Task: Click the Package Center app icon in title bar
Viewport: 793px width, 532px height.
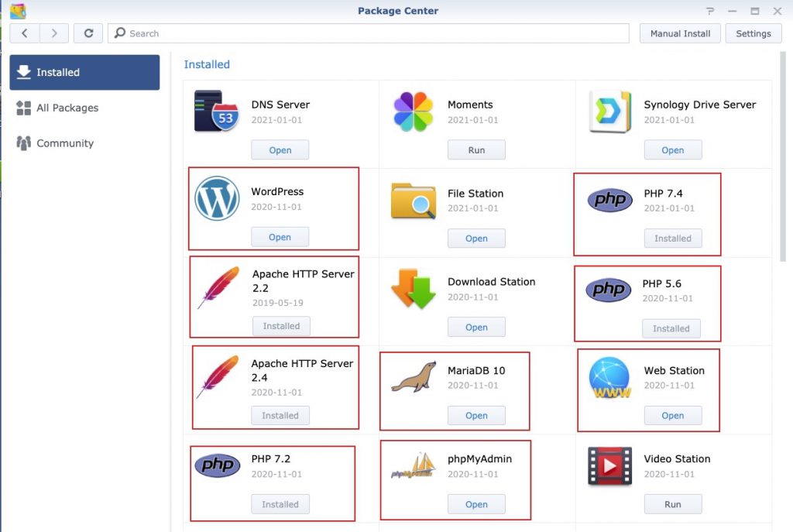Action: coord(19,11)
